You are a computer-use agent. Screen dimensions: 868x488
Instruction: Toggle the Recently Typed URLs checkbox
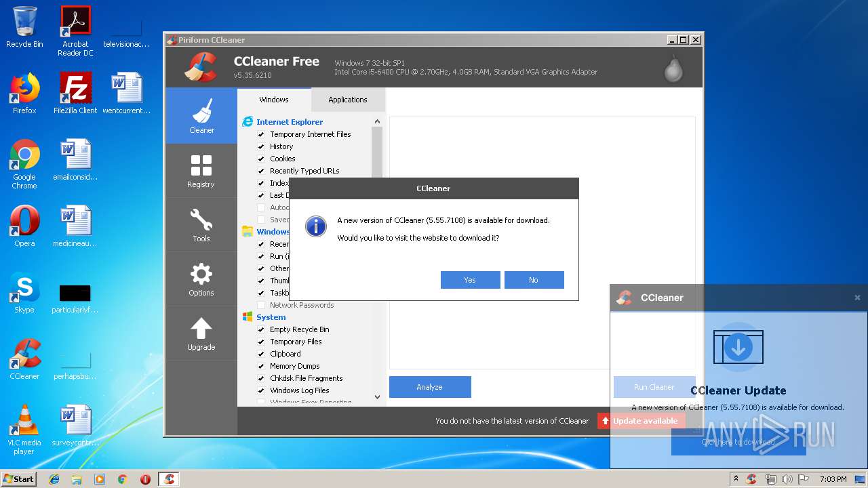(261, 171)
